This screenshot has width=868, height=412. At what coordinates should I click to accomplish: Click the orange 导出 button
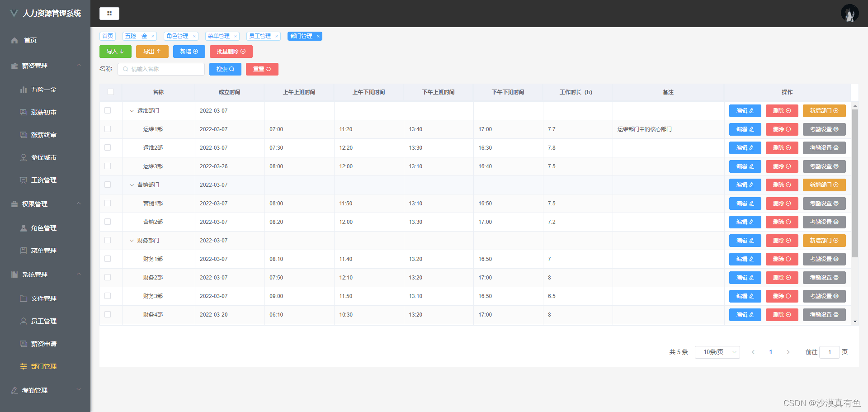pyautogui.click(x=152, y=52)
